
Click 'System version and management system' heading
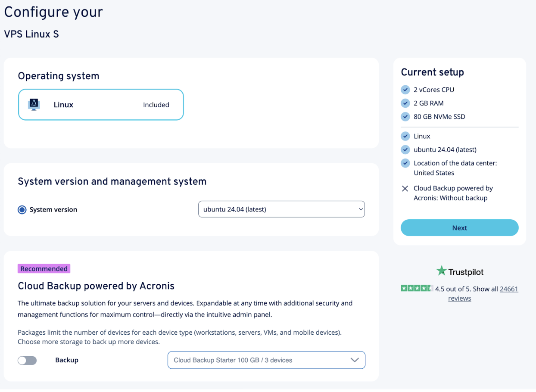[x=112, y=181]
